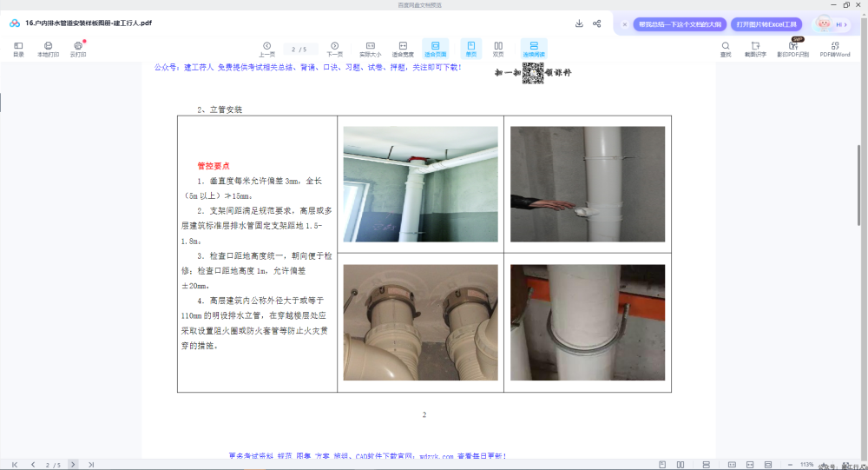Click the page number field showing 2 / 5
868x470 pixels.
tap(299, 50)
